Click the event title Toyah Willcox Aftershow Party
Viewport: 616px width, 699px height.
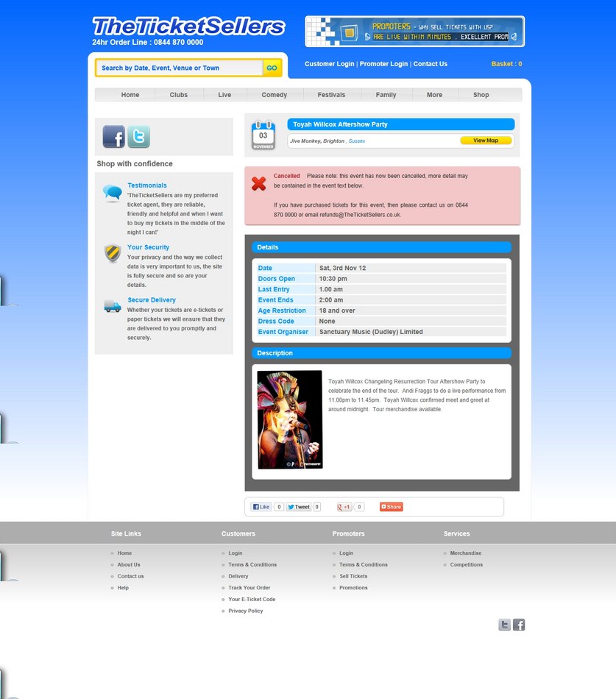tap(340, 124)
